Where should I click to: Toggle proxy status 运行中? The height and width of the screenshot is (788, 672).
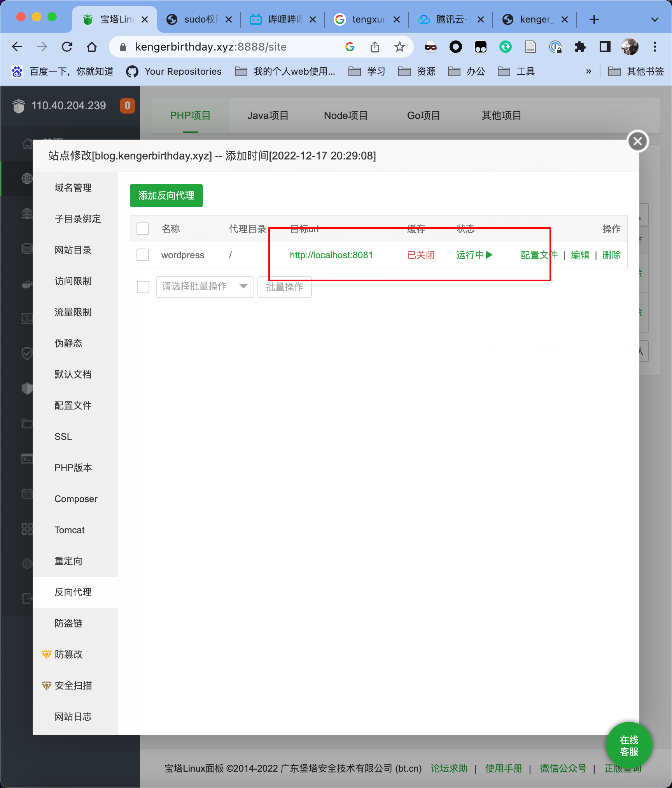[x=474, y=255]
